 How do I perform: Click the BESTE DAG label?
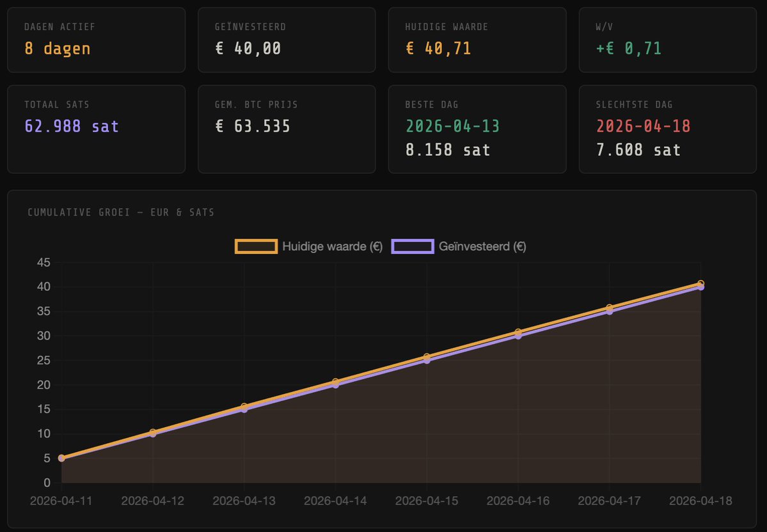pyautogui.click(x=432, y=105)
